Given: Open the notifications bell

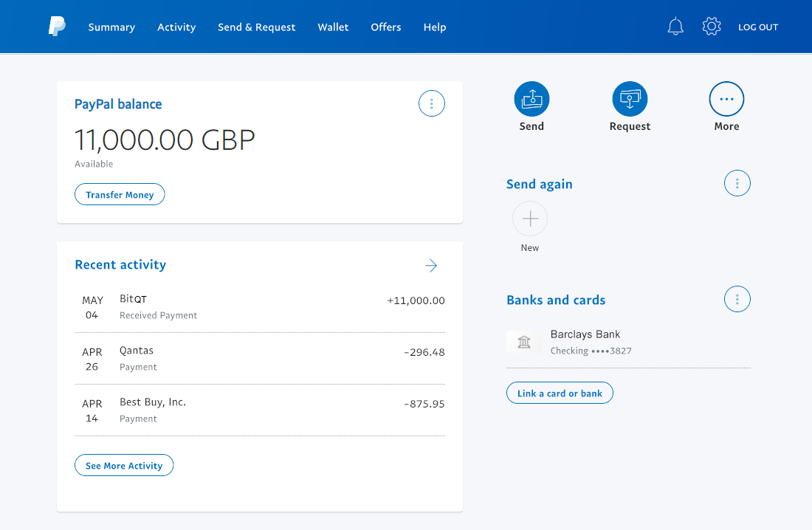Looking at the screenshot, I should [x=675, y=27].
